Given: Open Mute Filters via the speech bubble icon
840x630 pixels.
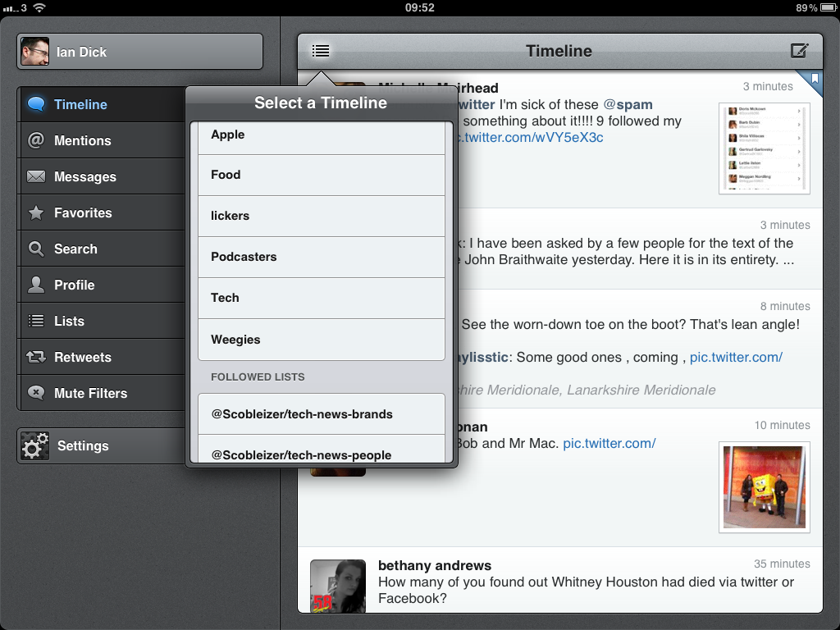Looking at the screenshot, I should point(36,393).
